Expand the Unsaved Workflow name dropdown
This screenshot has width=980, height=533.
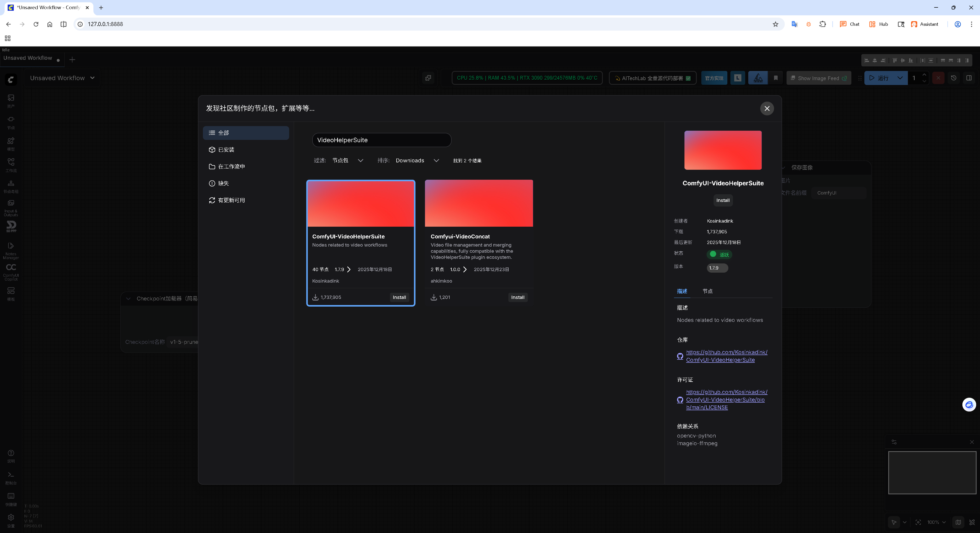(92, 78)
